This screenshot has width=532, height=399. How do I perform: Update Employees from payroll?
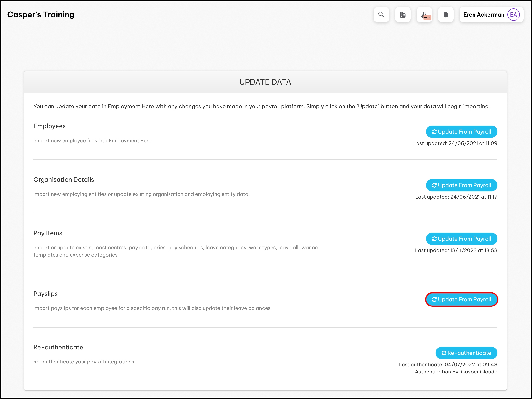coord(461,132)
